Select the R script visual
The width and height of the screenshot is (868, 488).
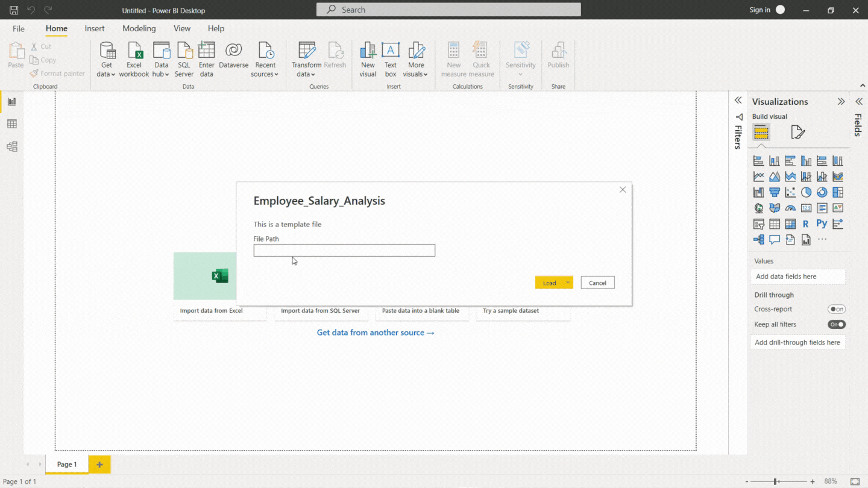point(806,223)
